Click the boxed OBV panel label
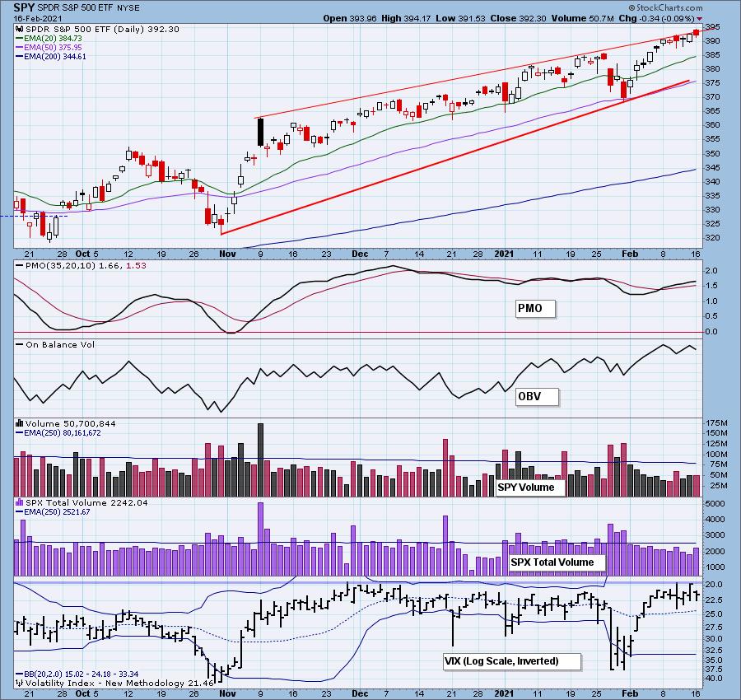Viewport: 741px width, 700px height. pyautogui.click(x=536, y=397)
